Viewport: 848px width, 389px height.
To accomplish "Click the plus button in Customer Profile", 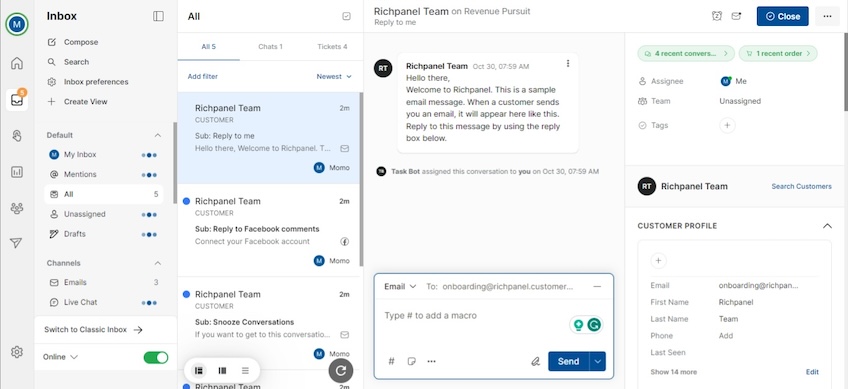I will pos(658,261).
